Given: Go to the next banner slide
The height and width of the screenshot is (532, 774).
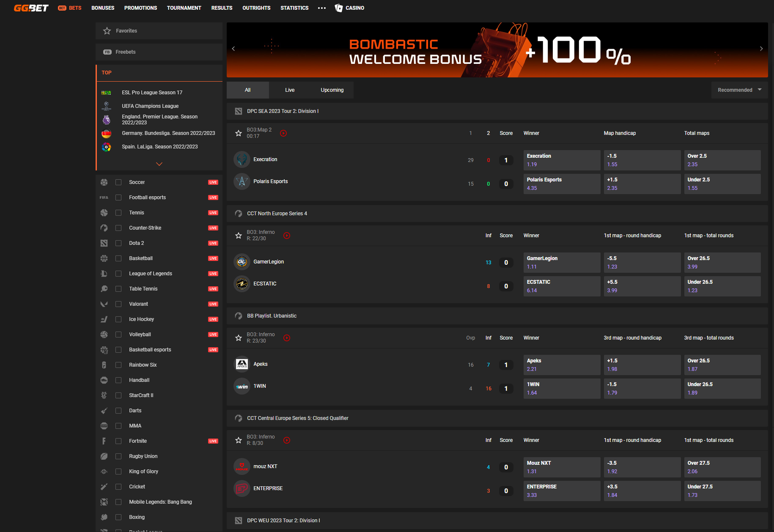Looking at the screenshot, I should click(761, 49).
